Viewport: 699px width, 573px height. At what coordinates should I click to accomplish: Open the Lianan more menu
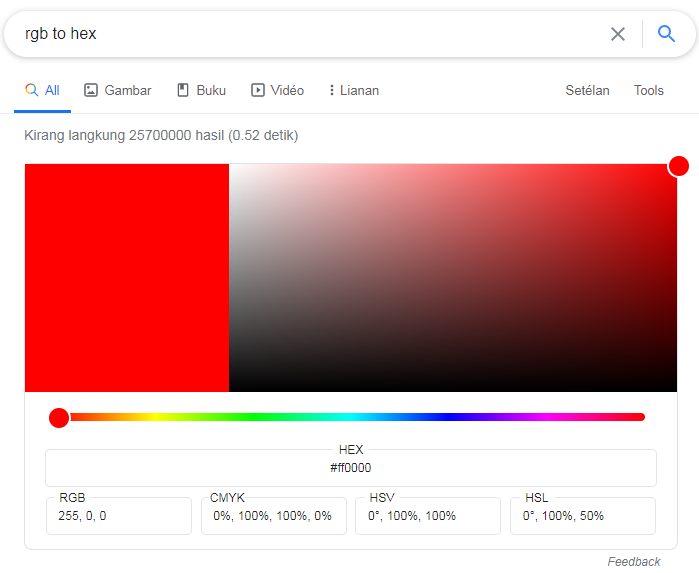[354, 91]
